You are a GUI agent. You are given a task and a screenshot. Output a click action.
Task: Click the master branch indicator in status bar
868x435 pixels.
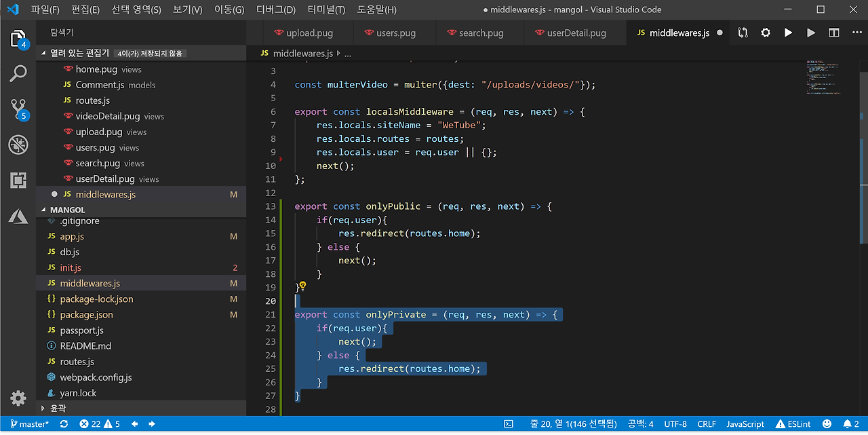click(x=29, y=424)
